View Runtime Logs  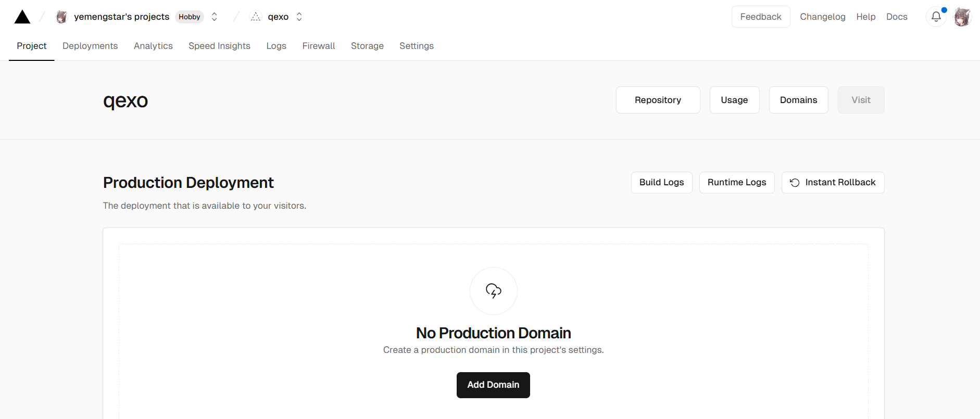point(736,182)
